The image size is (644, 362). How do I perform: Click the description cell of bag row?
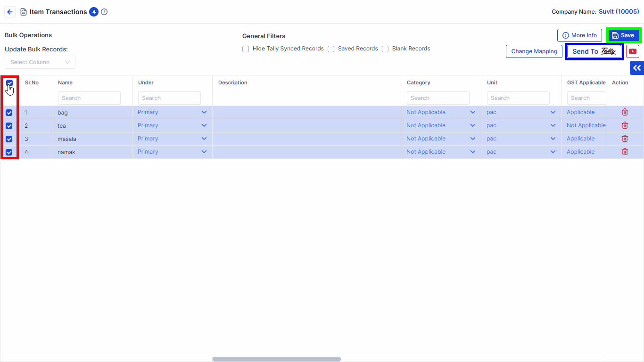click(x=306, y=112)
